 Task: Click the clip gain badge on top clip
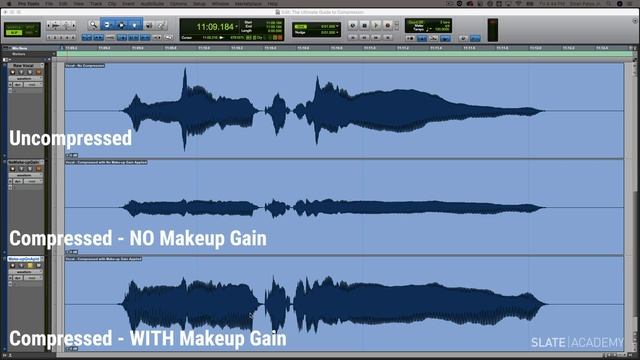pyautogui.click(x=71, y=156)
